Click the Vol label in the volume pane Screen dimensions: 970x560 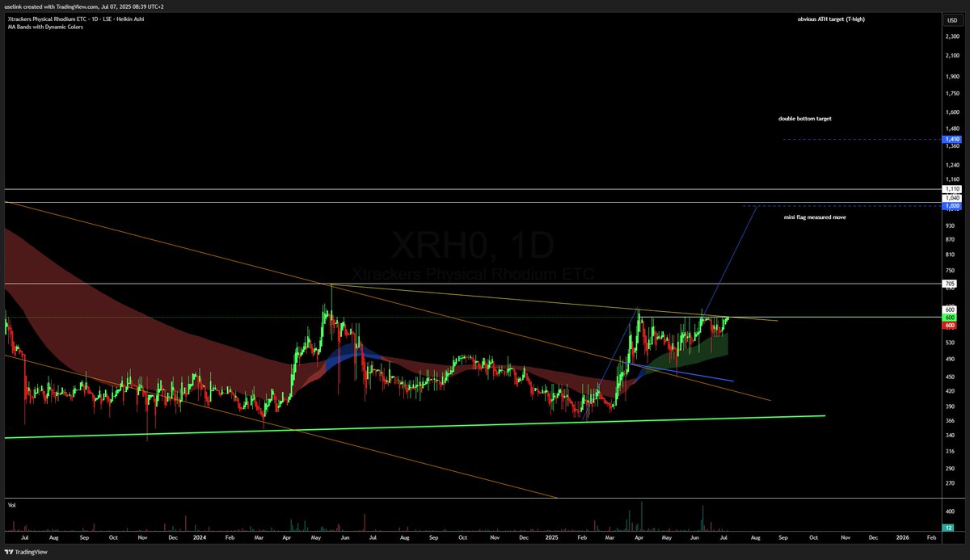tap(12, 504)
